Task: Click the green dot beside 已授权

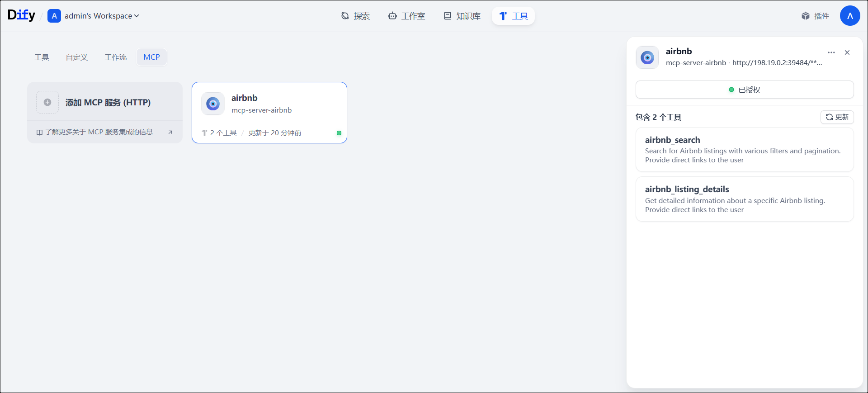Action: [x=731, y=90]
